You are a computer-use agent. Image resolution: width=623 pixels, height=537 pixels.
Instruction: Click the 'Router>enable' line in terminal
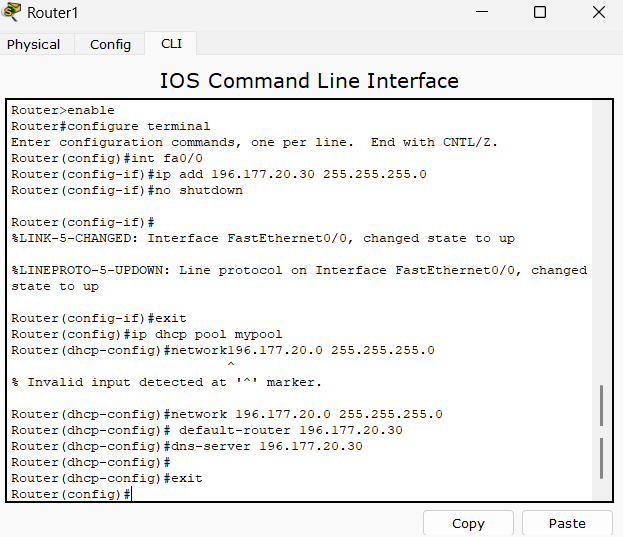pyautogui.click(x=63, y=110)
